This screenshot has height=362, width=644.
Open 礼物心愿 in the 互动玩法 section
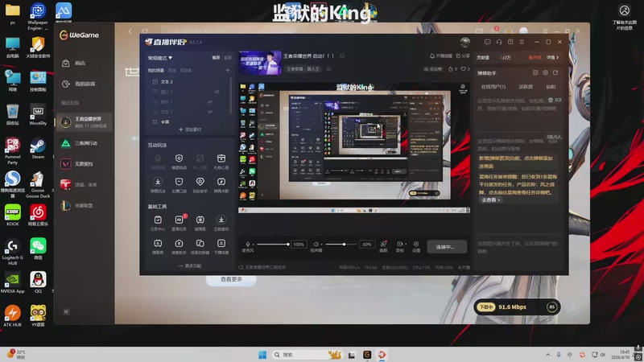221,162
